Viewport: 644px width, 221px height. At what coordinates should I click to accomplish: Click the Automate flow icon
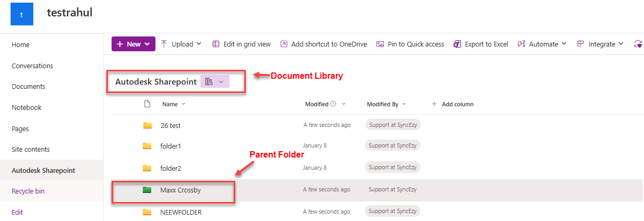[x=521, y=44]
